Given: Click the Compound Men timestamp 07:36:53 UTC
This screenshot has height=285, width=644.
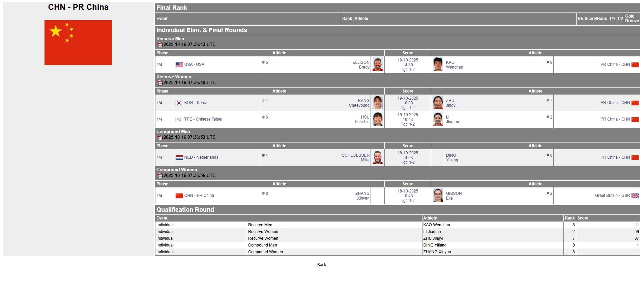Looking at the screenshot, I should coord(189,137).
